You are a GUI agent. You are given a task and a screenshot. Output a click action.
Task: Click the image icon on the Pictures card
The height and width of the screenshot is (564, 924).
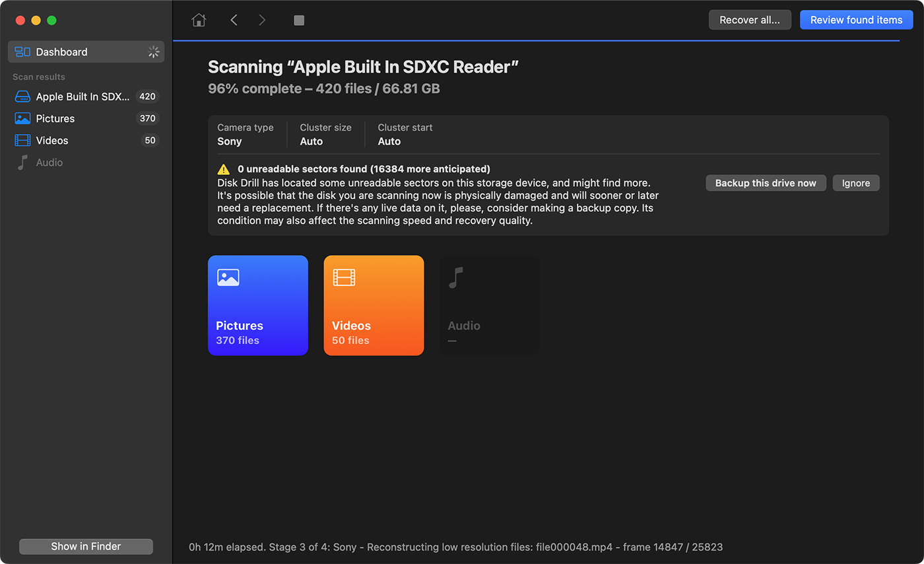[x=228, y=277]
